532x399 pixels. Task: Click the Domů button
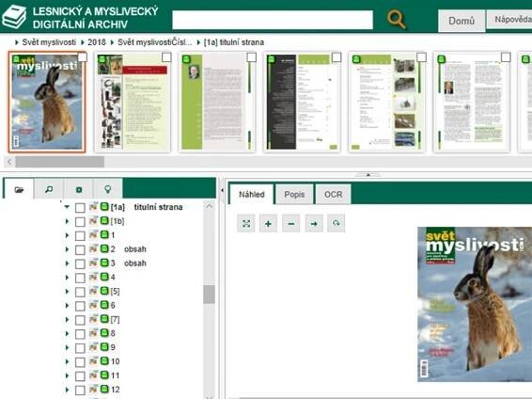pyautogui.click(x=462, y=21)
